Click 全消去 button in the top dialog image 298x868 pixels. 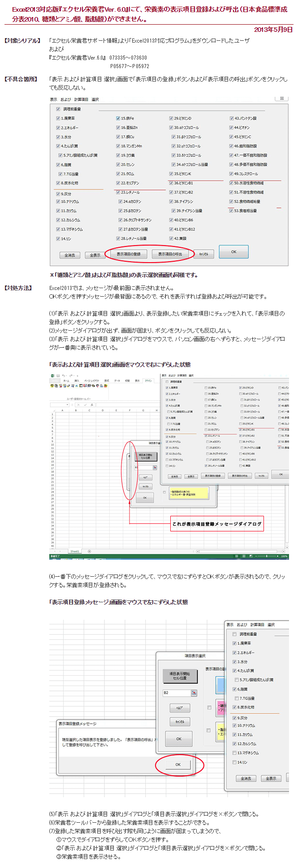point(69,255)
